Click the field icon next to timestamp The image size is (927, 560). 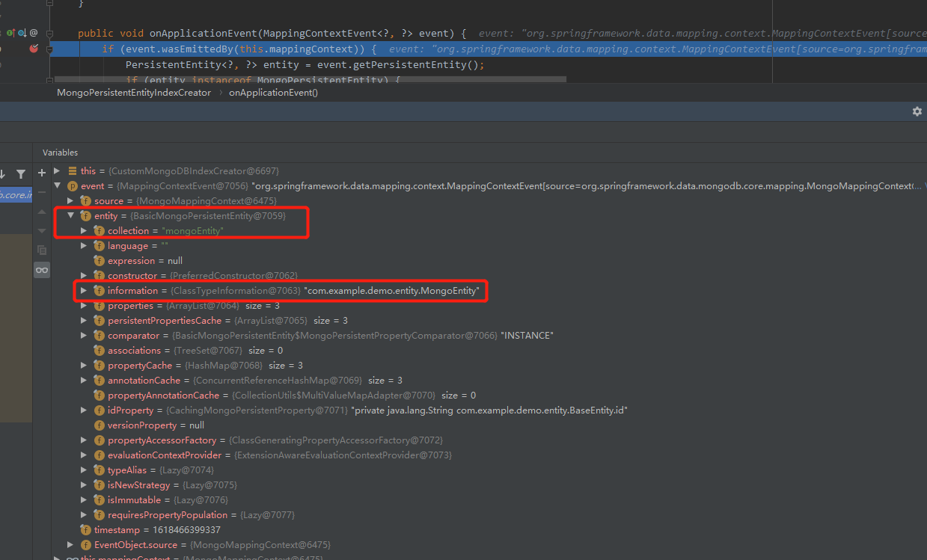[86, 530]
